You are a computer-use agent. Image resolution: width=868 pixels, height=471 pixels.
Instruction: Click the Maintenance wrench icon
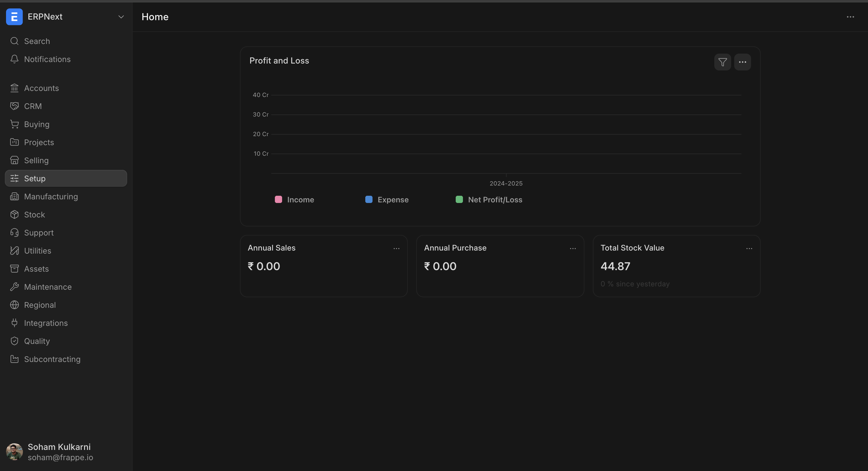14,287
